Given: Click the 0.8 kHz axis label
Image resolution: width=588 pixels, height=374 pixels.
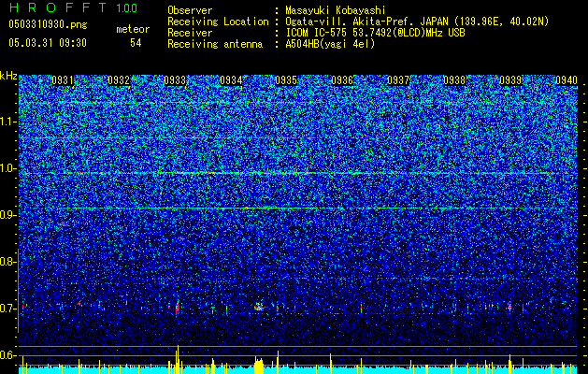Looking at the screenshot, I should coord(8,262).
